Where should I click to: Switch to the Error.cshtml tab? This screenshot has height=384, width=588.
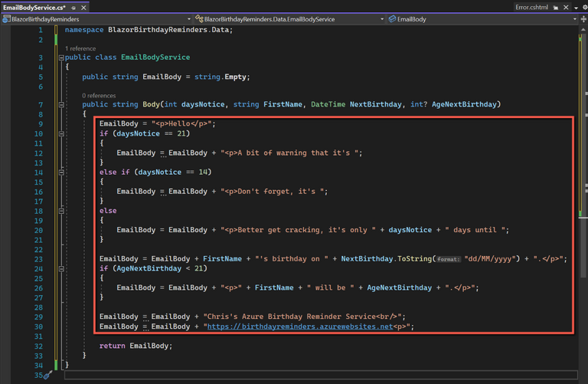point(532,7)
